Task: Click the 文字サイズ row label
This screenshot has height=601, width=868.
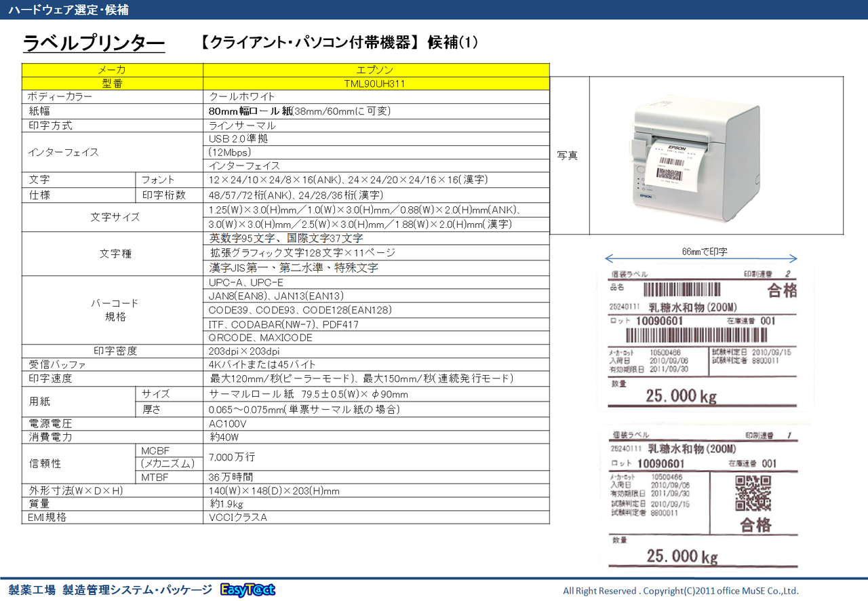Action: pyautogui.click(x=115, y=217)
